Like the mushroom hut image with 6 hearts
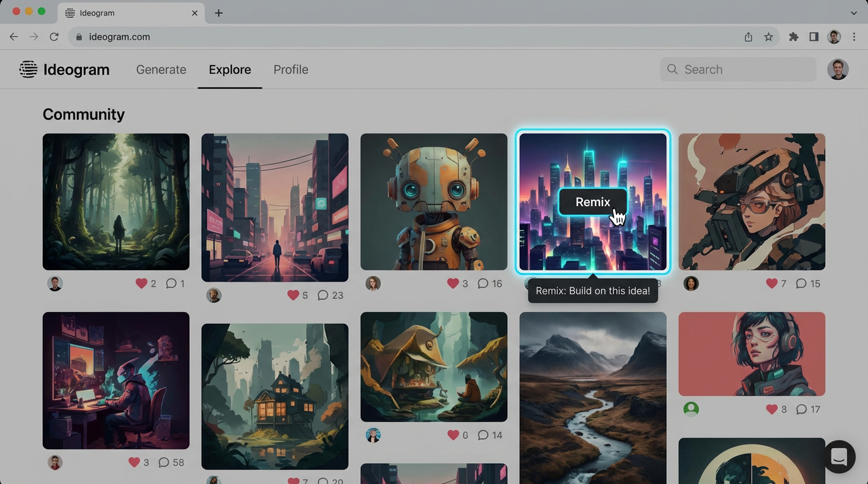Image resolution: width=868 pixels, height=484 pixels. coord(453,435)
